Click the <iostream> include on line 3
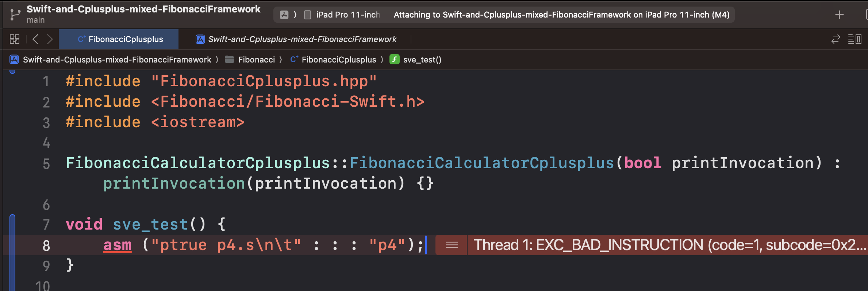 (197, 122)
